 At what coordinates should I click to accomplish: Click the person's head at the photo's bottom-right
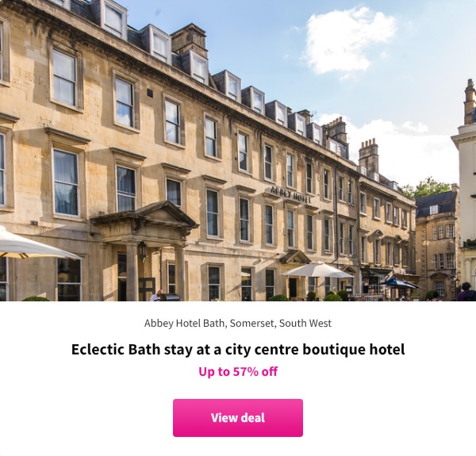point(466,287)
